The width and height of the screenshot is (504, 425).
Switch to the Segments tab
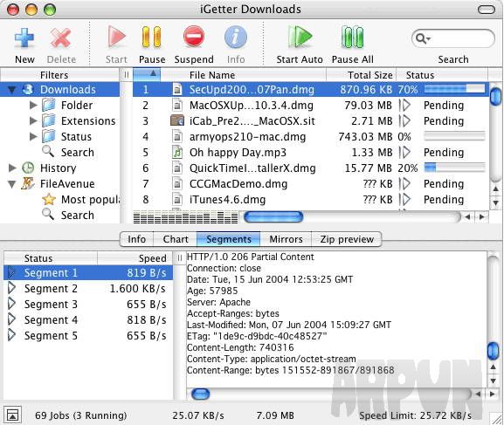click(229, 239)
